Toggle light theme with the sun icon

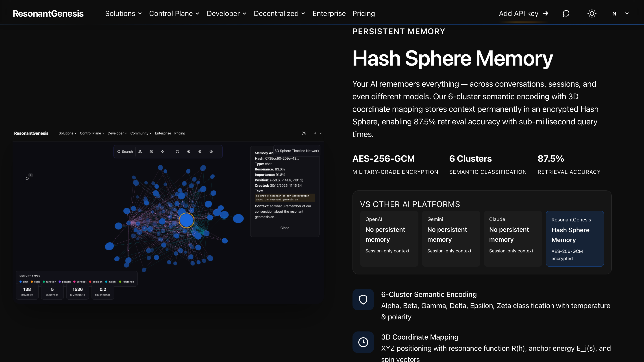tap(592, 13)
